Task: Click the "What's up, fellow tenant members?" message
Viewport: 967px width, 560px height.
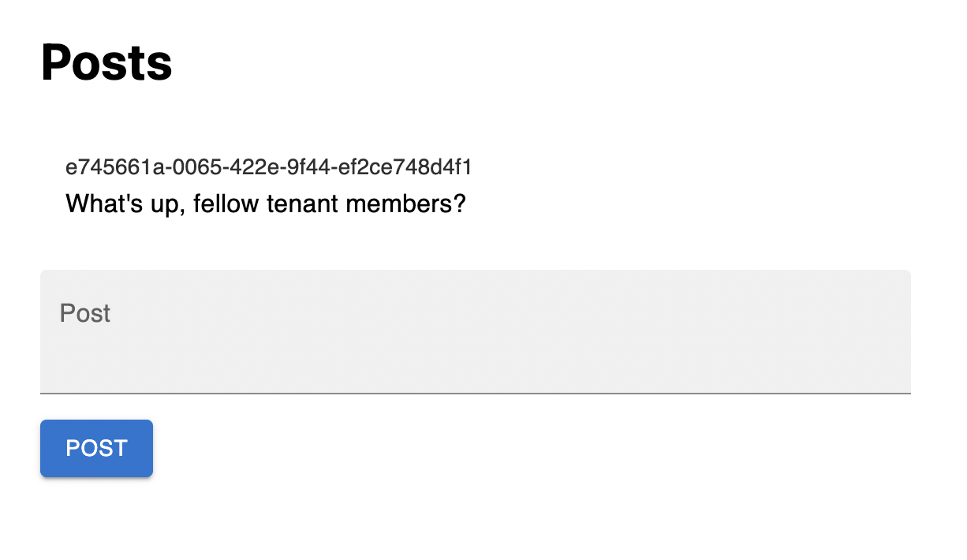Action: tap(266, 204)
